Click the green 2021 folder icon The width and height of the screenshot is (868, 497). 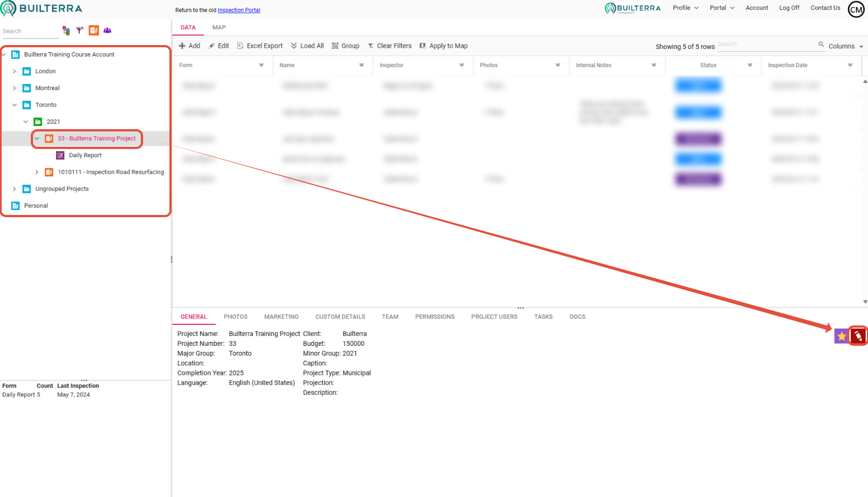pyautogui.click(x=38, y=122)
